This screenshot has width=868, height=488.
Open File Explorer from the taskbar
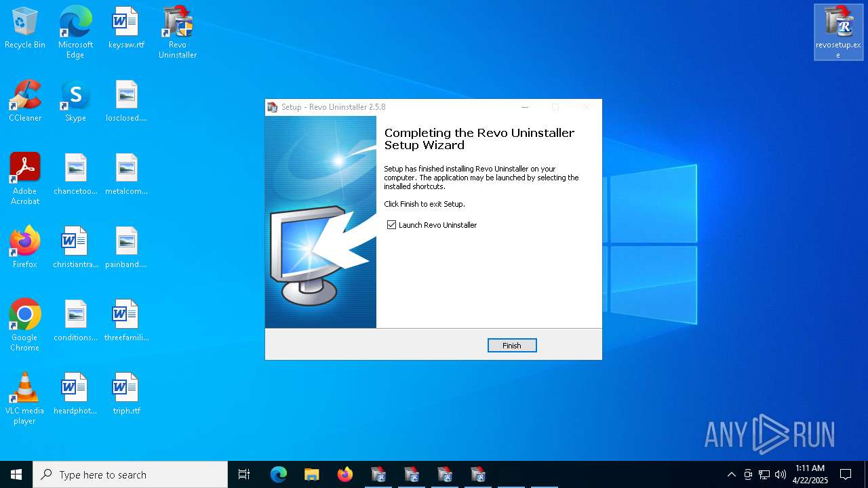pyautogui.click(x=311, y=474)
